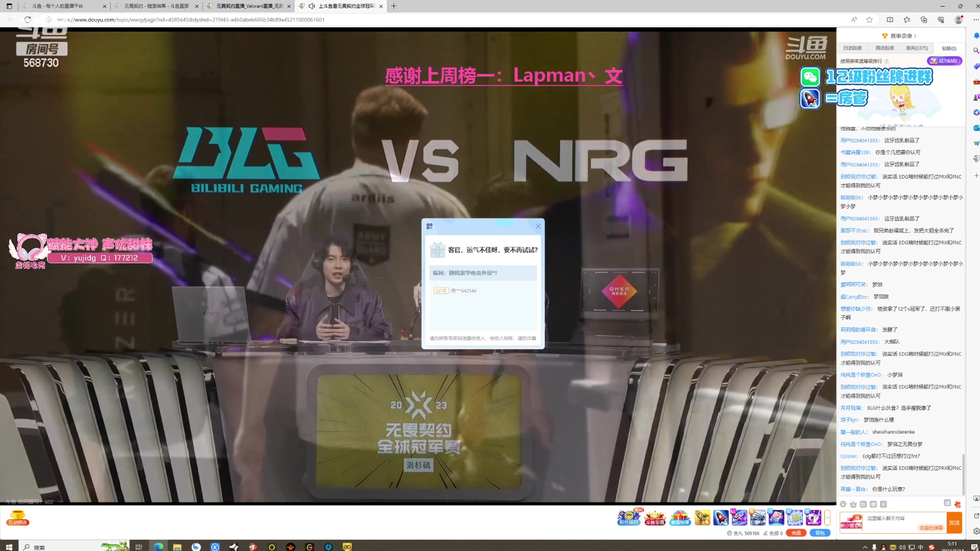Screen dimensions: 980x551
Task: Open the Edge sidebar search icon
Action: coord(976,51)
